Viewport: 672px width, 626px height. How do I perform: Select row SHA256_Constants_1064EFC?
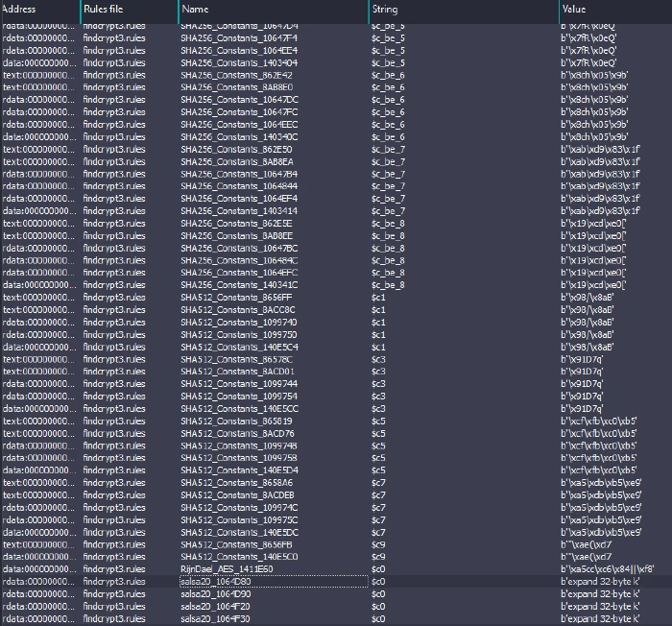click(x=336, y=273)
